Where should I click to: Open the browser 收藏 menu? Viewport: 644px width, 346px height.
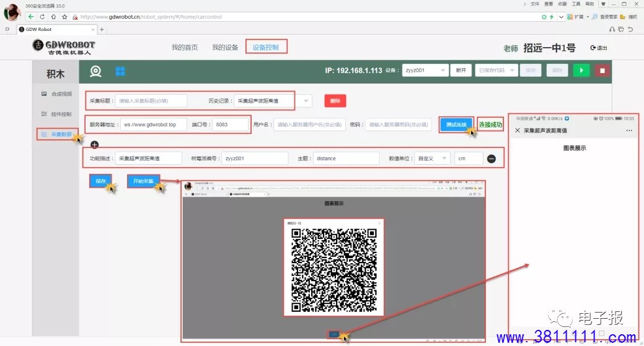coord(562,4)
